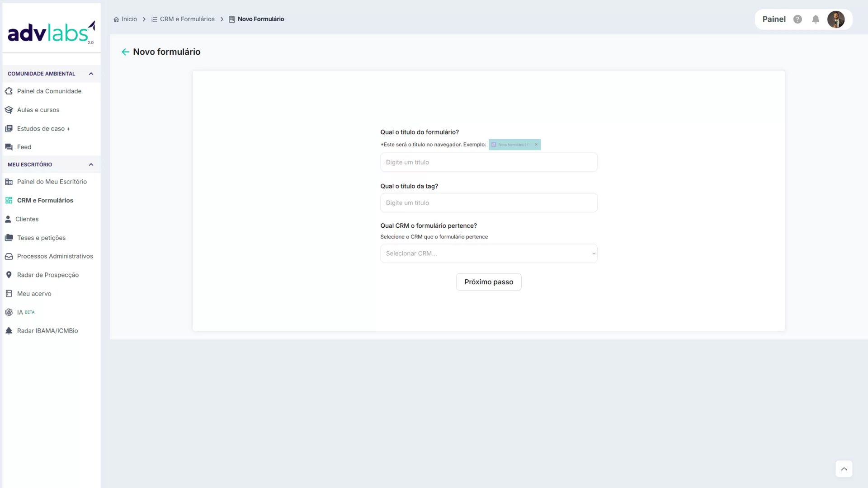The width and height of the screenshot is (868, 488).
Task: Open Teses e petições in sidebar
Action: (x=41, y=238)
